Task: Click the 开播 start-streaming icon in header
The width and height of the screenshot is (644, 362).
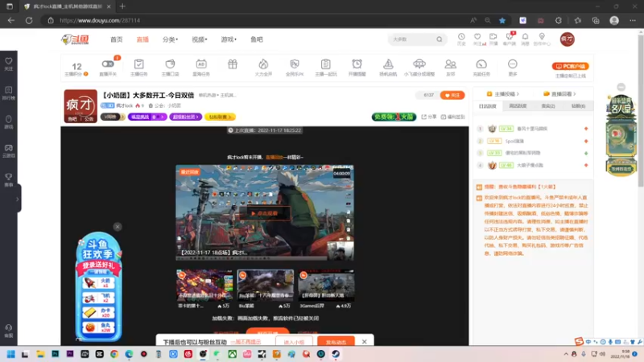Action: (x=493, y=37)
